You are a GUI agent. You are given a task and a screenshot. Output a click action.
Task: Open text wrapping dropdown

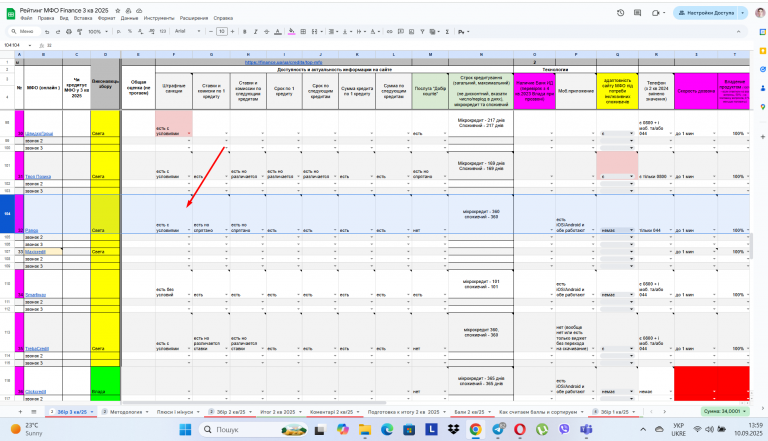point(360,31)
